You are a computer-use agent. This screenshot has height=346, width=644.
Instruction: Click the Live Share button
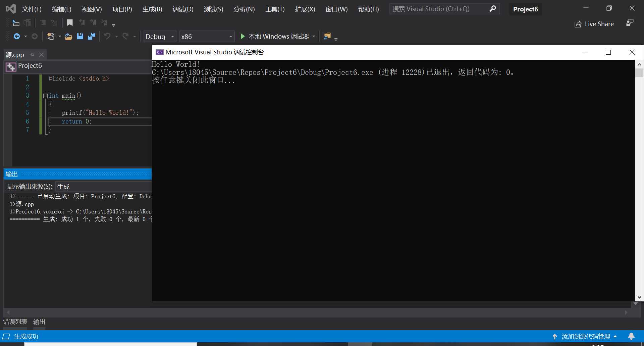point(594,24)
